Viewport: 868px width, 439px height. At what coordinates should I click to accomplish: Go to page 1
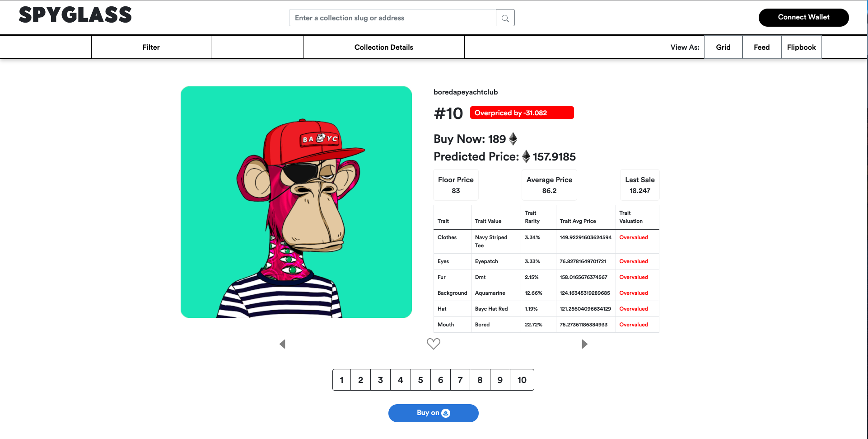tap(342, 380)
